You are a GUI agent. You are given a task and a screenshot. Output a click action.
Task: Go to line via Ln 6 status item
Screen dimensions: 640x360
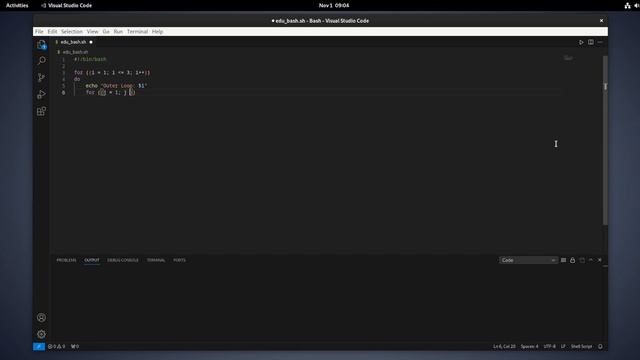504,347
